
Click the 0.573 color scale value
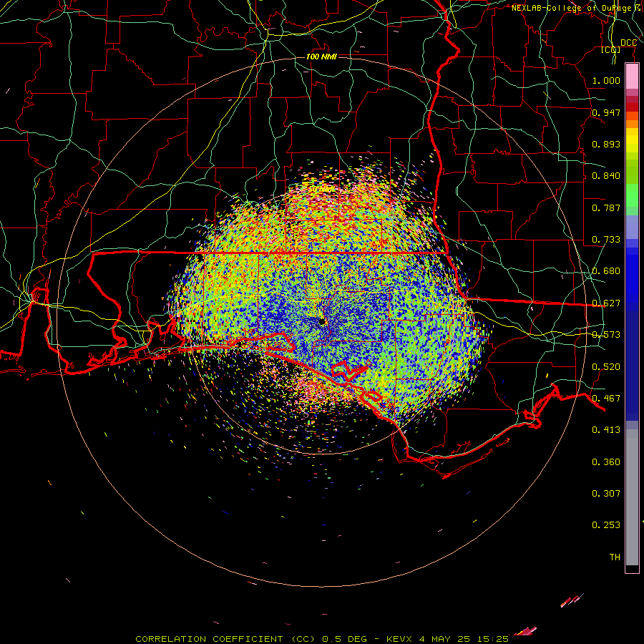[606, 335]
